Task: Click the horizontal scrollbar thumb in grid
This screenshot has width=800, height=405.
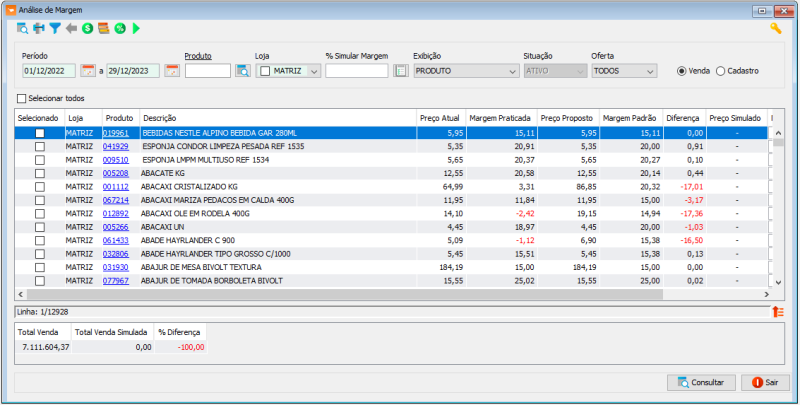Action: tap(344, 294)
